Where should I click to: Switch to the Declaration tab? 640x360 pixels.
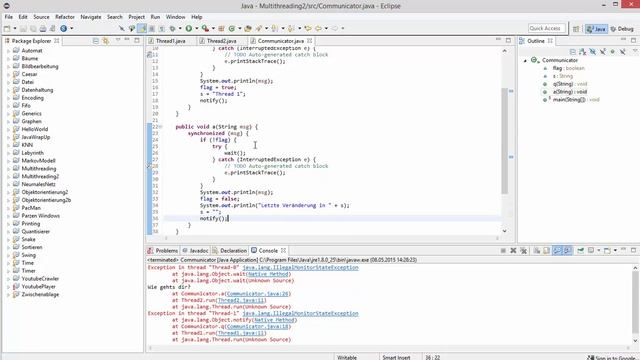229,251
